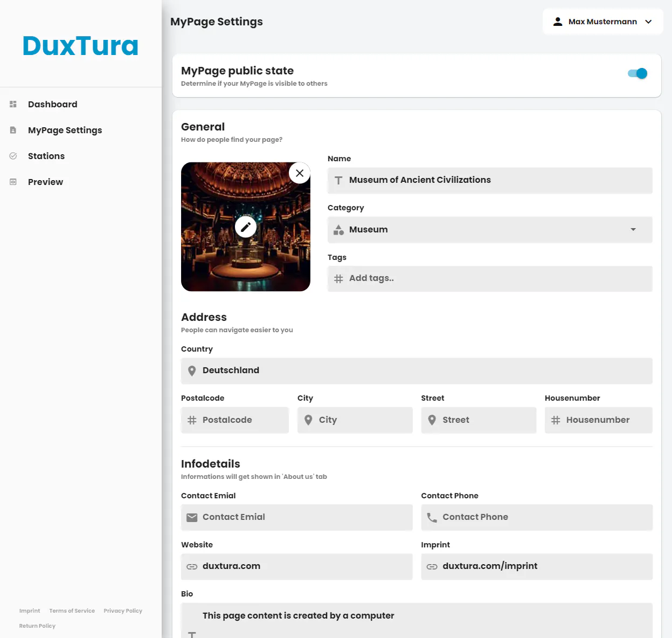Screen dimensions: 672x638
Task: Click the hashtag icon in the Tags field
Action: 338,278
